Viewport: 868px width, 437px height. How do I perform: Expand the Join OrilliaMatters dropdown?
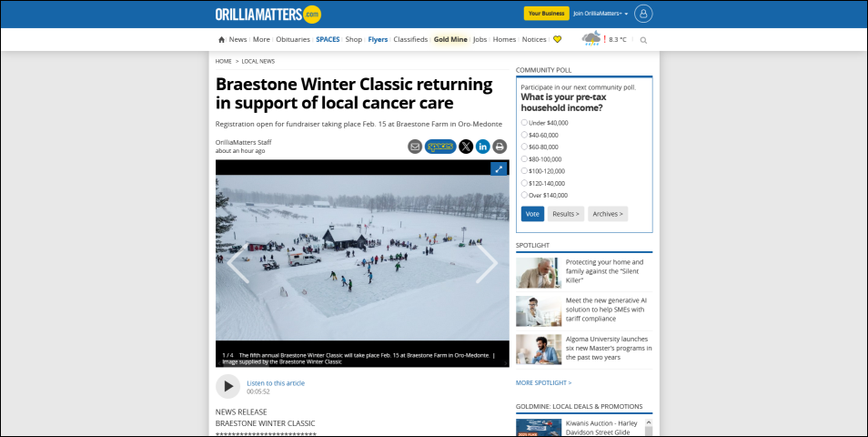point(601,14)
